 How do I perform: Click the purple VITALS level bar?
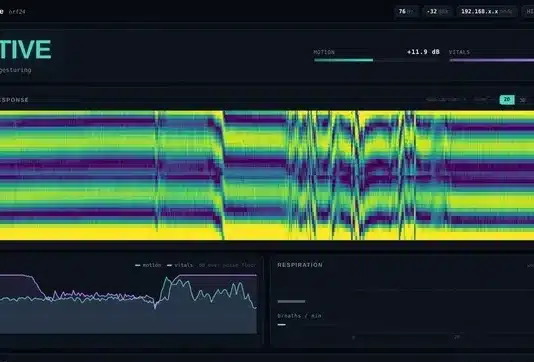(491, 60)
